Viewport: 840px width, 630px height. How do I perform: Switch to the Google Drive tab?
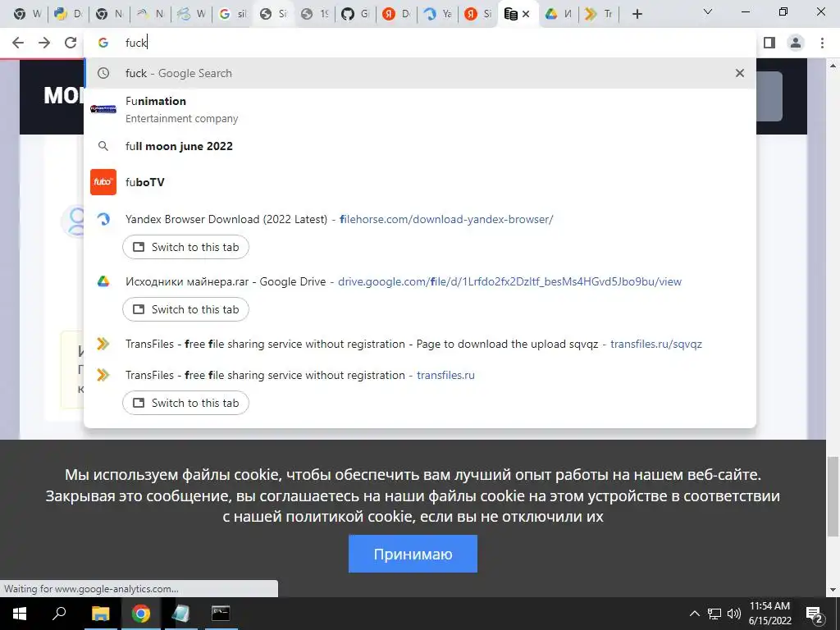pos(558,15)
